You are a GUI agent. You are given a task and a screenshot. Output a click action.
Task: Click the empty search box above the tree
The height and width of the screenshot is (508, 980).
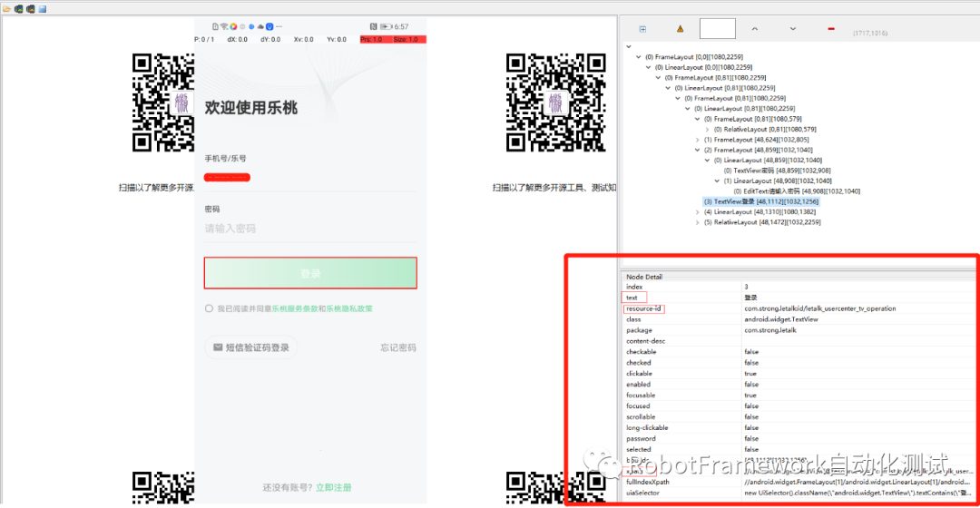[x=718, y=29]
